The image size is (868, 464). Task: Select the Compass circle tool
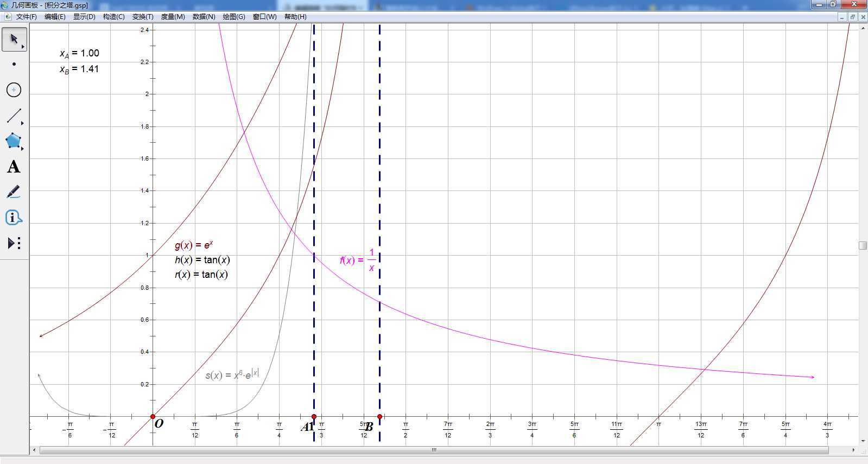pos(14,90)
